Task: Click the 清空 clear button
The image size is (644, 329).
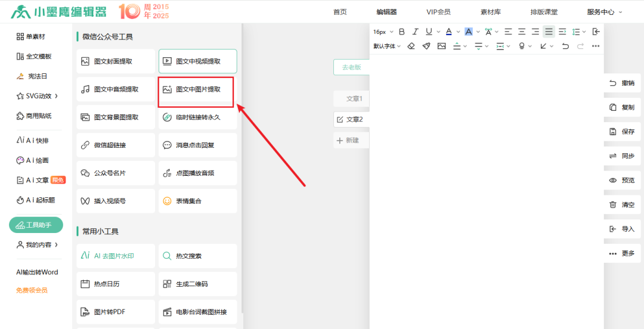Action: 622,204
